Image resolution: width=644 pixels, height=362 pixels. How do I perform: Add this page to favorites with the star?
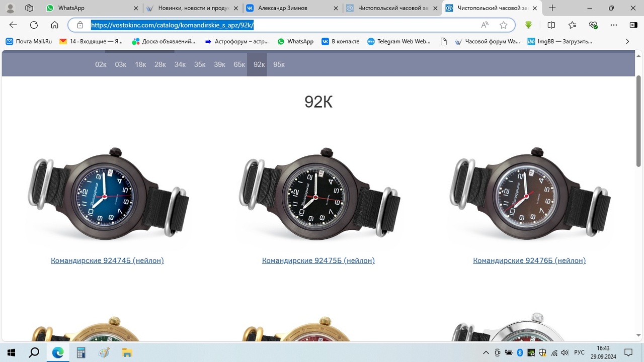503,25
